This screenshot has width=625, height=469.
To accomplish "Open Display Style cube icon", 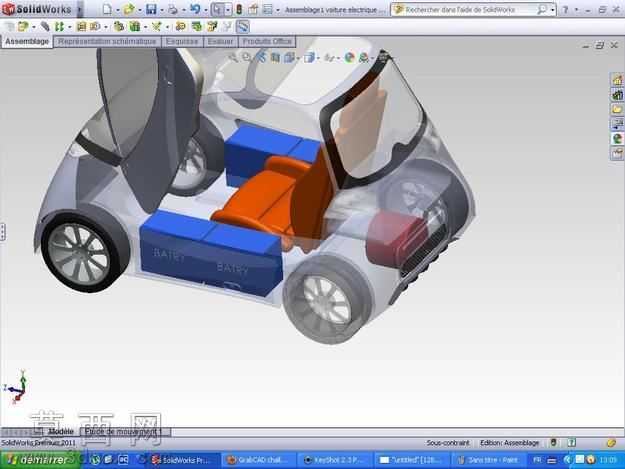I will pyautogui.click(x=309, y=58).
